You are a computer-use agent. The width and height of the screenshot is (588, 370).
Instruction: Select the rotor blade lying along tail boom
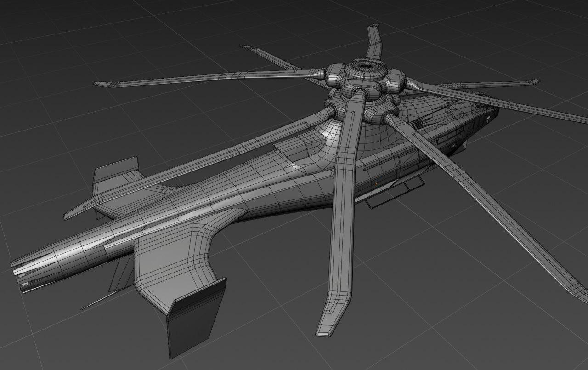184,165
